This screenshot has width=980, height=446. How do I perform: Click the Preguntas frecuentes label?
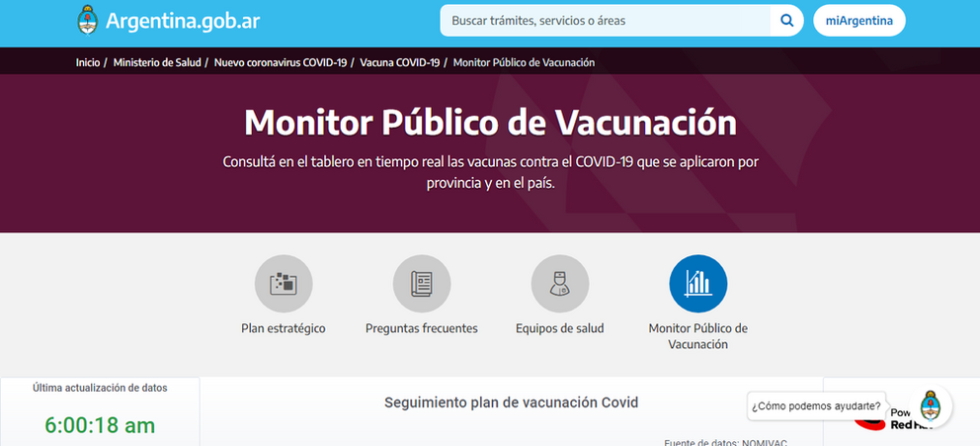click(x=421, y=328)
